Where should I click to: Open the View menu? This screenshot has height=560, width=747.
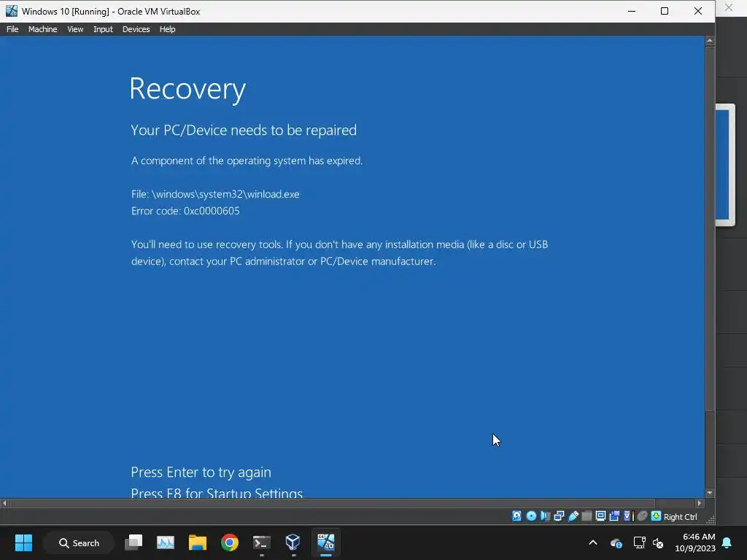click(x=75, y=29)
